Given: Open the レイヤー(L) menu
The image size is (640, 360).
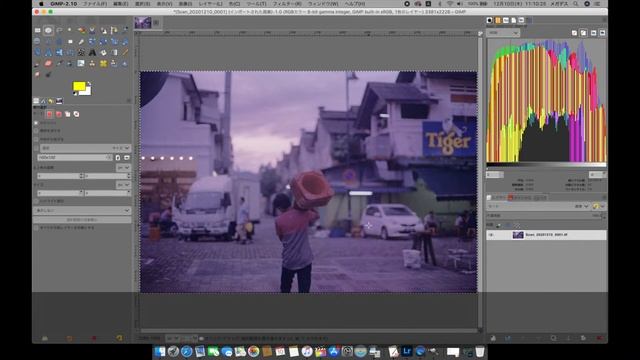Looking at the screenshot, I should (210, 4).
